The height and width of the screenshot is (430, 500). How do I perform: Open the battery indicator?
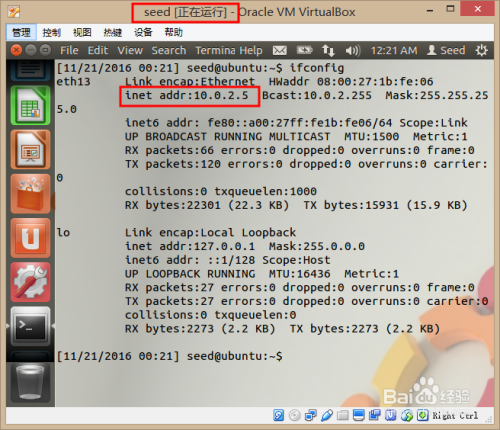click(x=305, y=50)
